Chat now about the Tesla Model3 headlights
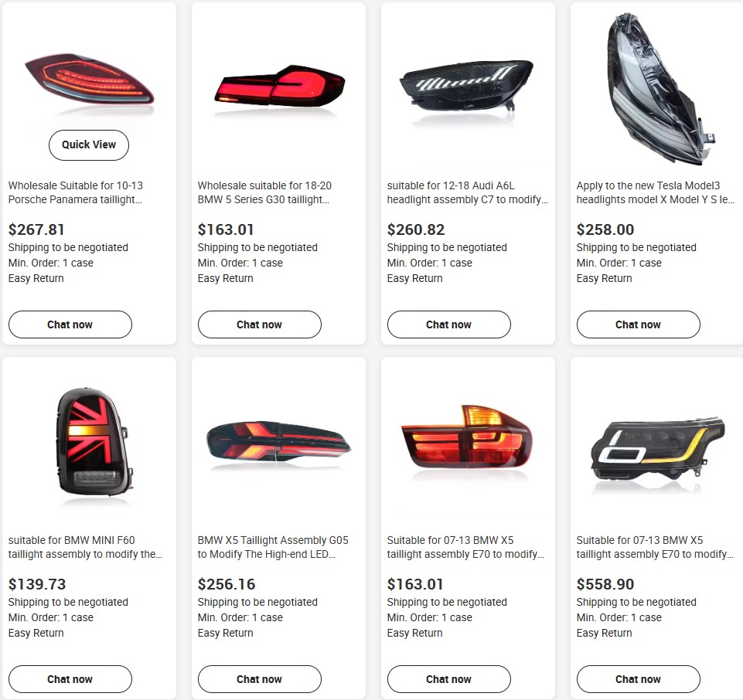The height and width of the screenshot is (700, 743). click(639, 325)
